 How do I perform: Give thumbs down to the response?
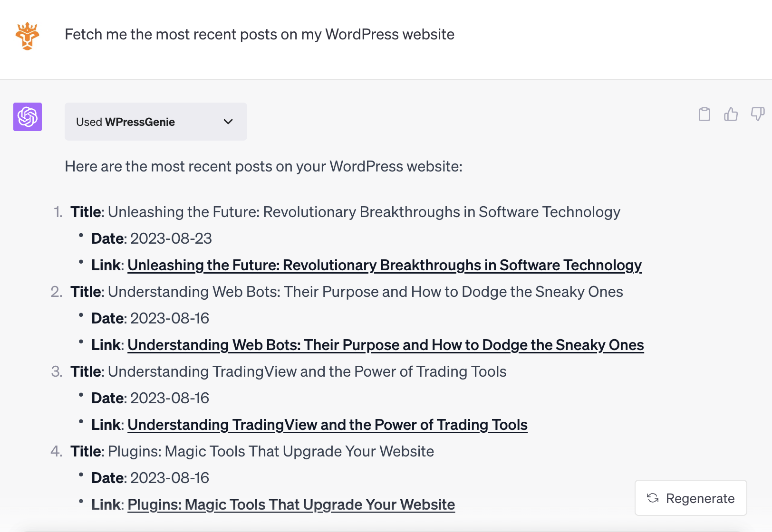pos(757,114)
